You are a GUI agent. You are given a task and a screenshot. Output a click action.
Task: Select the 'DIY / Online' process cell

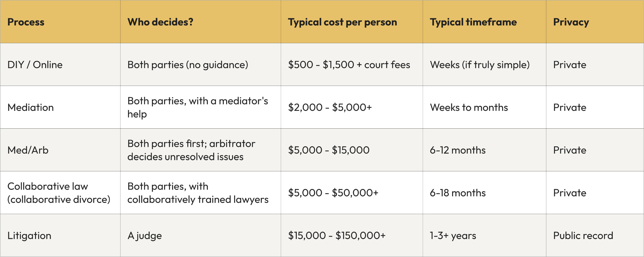point(35,65)
